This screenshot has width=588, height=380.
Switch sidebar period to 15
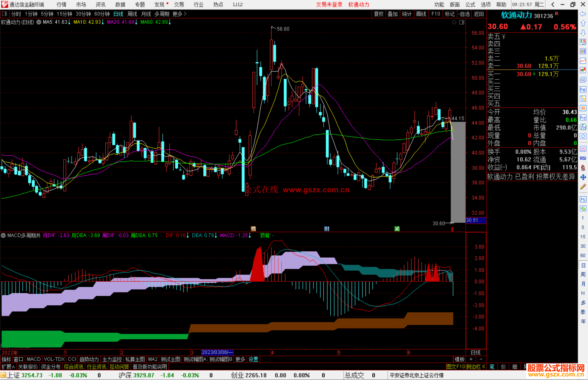coord(583,237)
